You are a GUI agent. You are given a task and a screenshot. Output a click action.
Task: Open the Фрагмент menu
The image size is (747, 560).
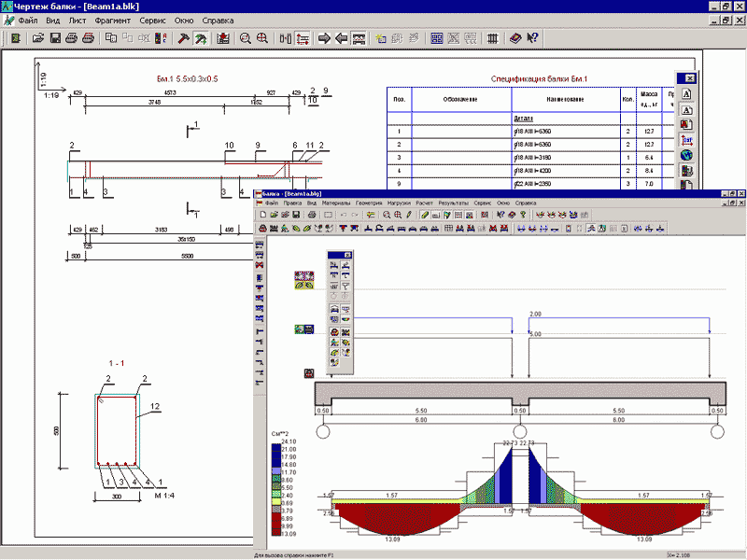point(113,20)
